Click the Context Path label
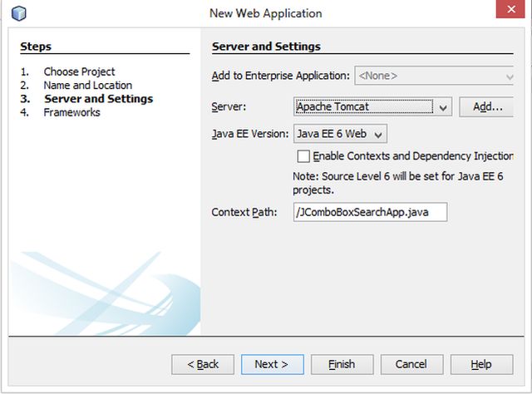 pyautogui.click(x=244, y=213)
